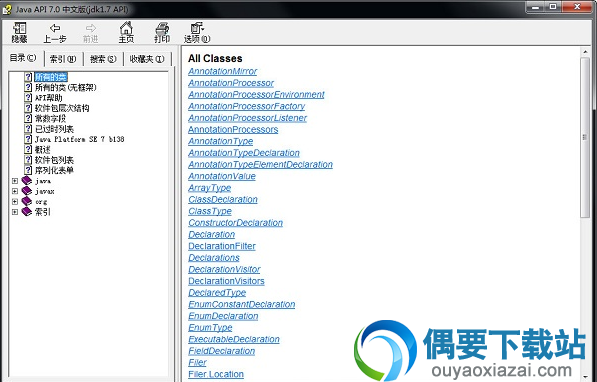Screen dimensions: 597x382
Task: Open the ArrayType link
Action: point(210,188)
